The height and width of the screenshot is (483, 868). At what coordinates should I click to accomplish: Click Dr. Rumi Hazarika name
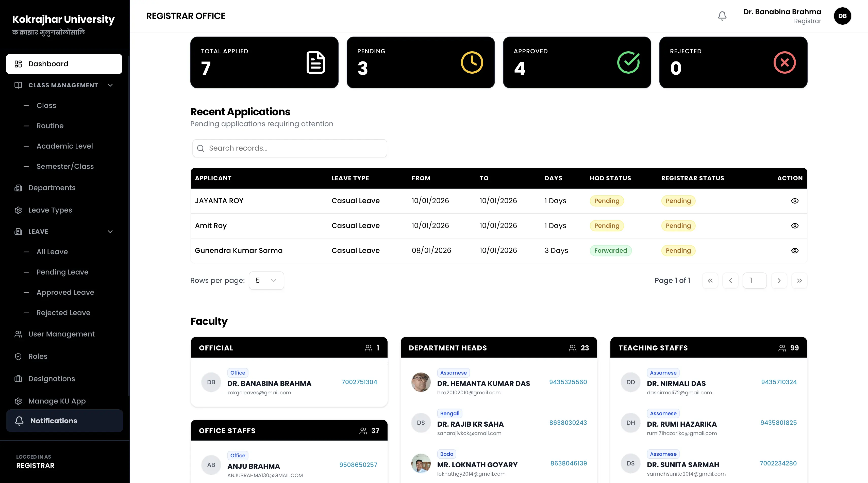(682, 424)
